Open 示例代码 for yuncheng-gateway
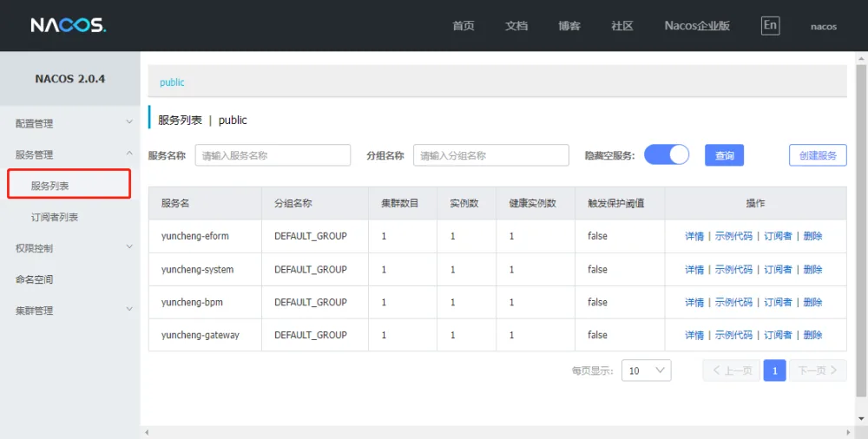868x439 pixels. tap(733, 335)
